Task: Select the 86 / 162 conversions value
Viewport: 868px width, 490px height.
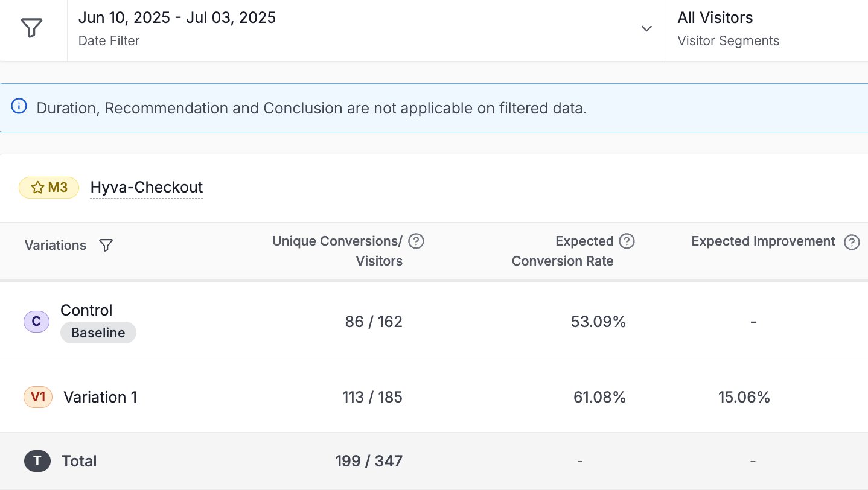Action: (374, 322)
